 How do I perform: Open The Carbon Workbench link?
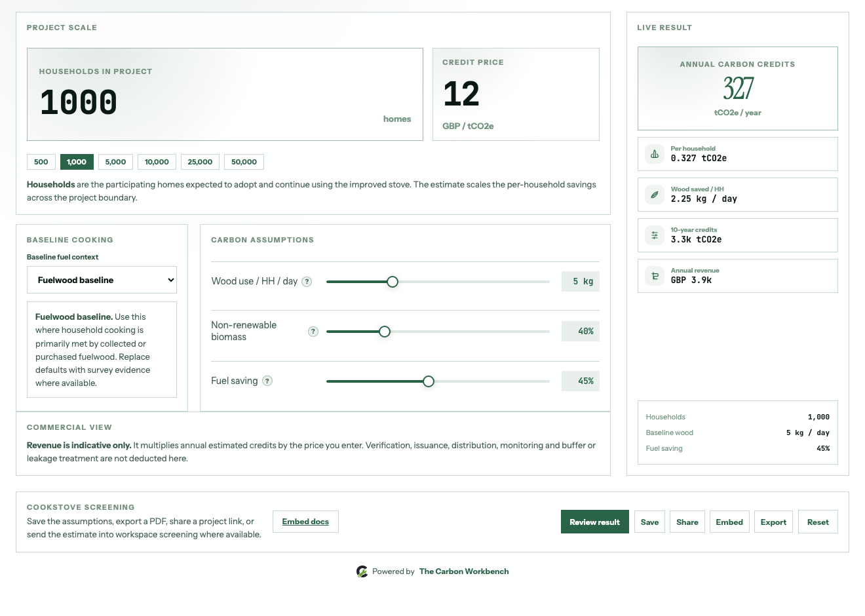464,571
